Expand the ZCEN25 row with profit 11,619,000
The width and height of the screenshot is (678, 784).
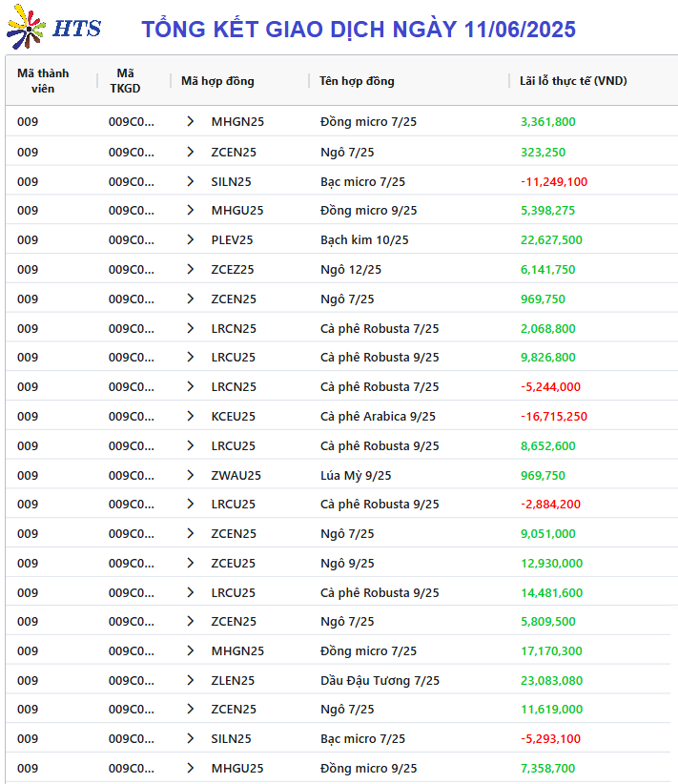[190, 709]
